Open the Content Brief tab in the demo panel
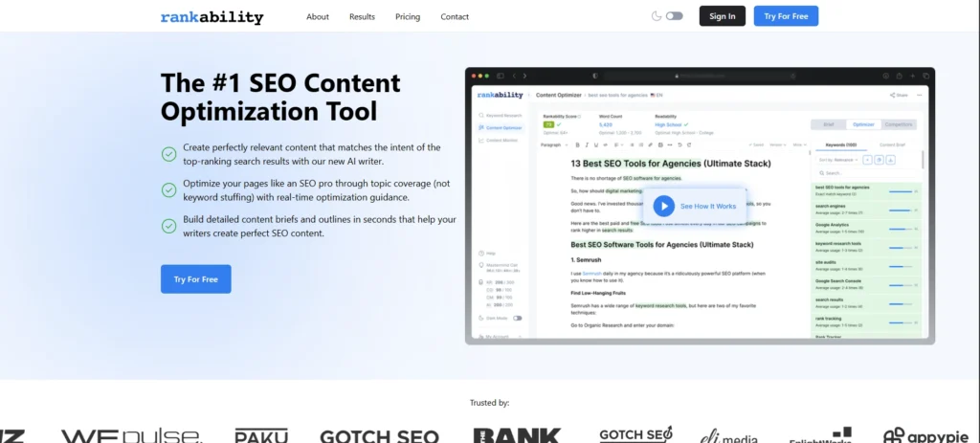The width and height of the screenshot is (980, 443). 892,145
